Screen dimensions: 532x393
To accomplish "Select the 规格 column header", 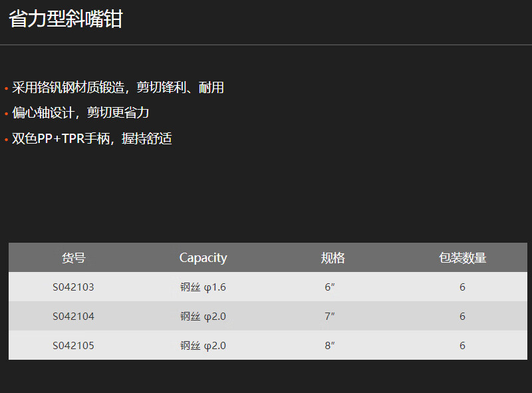I will click(x=333, y=258).
